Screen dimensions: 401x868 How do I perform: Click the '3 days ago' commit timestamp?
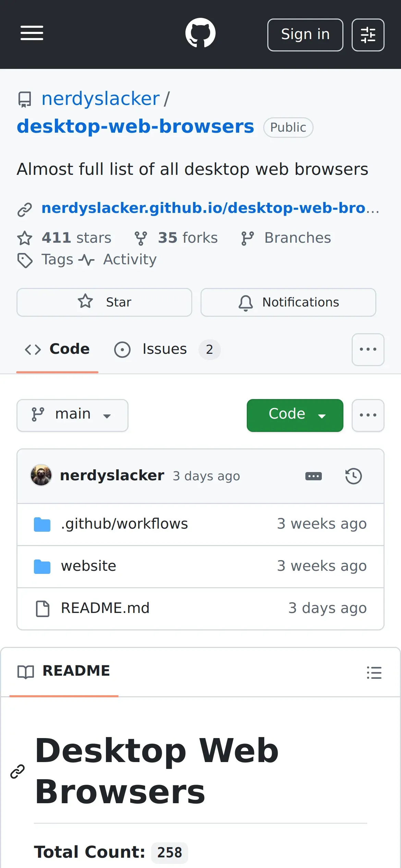tap(206, 476)
